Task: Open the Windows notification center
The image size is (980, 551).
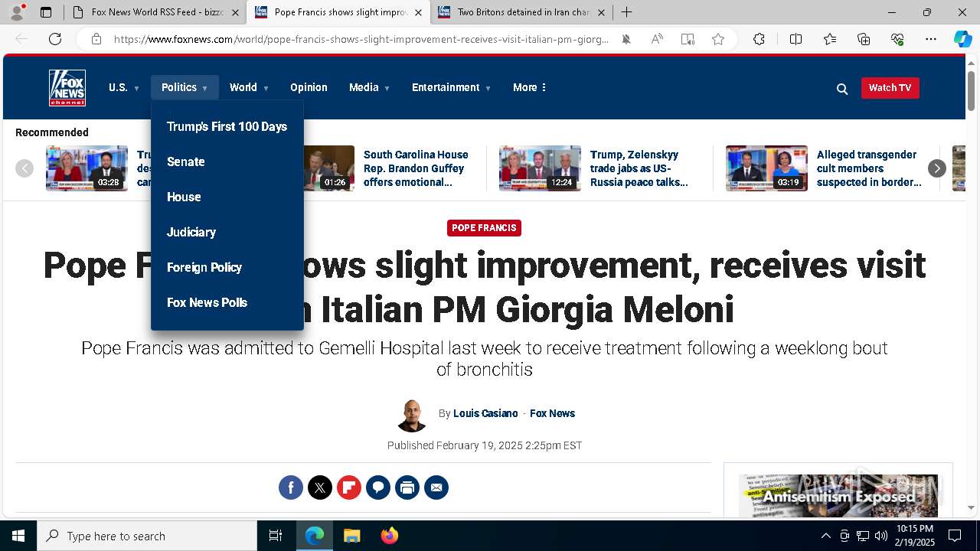Action: click(955, 536)
